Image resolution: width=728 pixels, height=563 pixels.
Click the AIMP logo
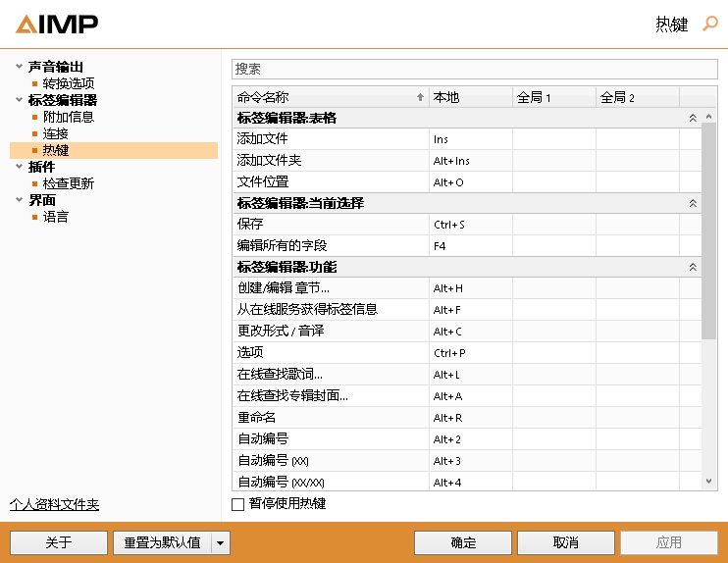point(57,25)
